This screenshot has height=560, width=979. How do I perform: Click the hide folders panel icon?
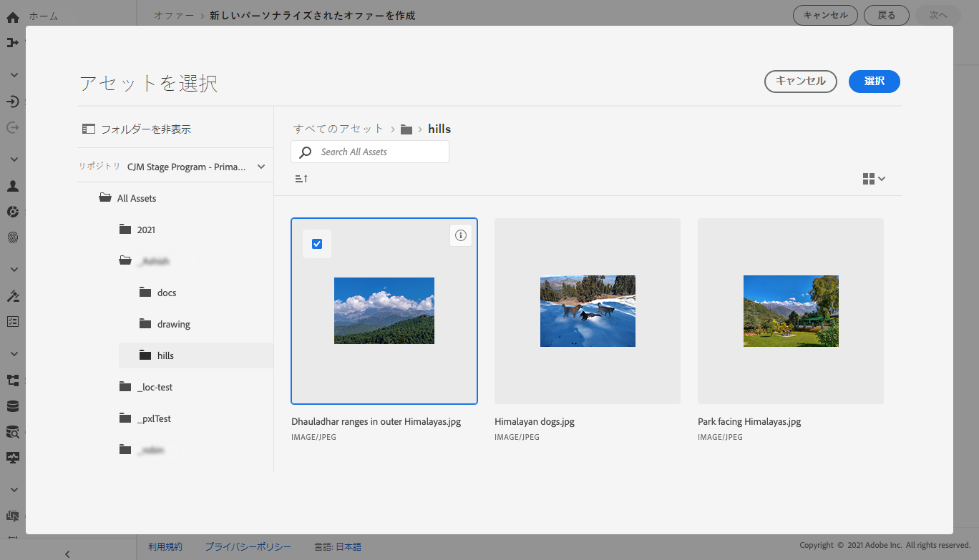tap(89, 129)
